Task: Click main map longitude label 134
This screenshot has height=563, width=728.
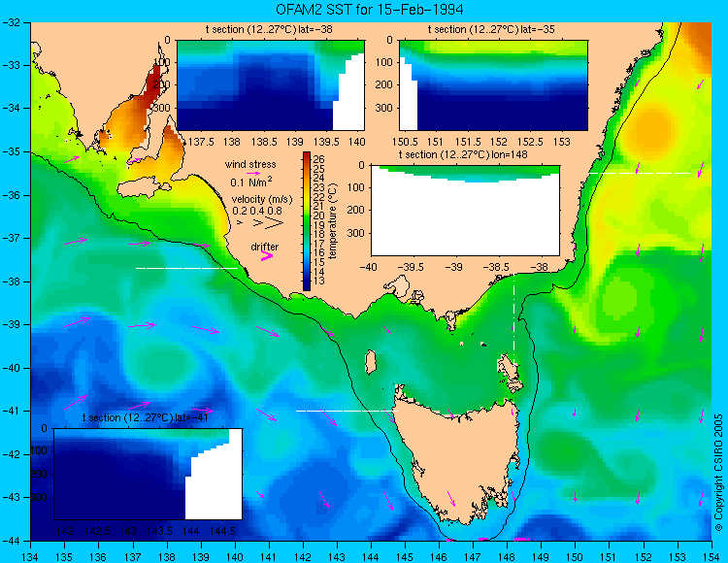Action: point(31,556)
